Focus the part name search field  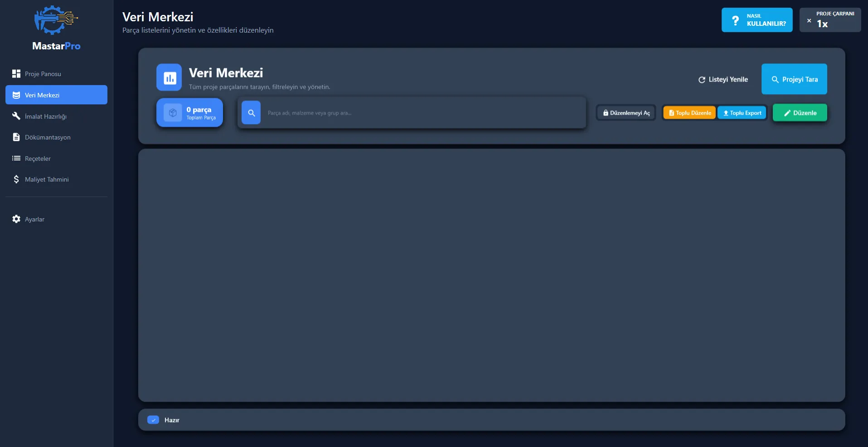[x=422, y=113]
